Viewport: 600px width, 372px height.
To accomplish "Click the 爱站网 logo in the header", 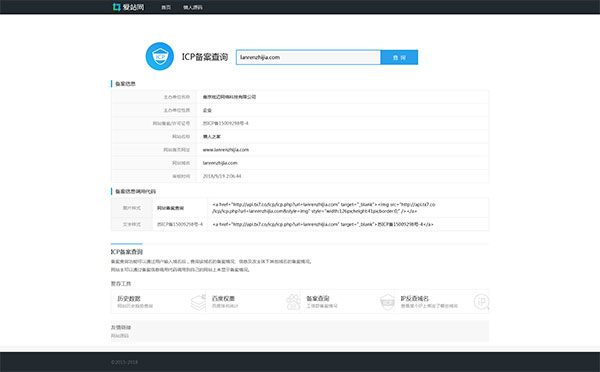I will 128,7.
